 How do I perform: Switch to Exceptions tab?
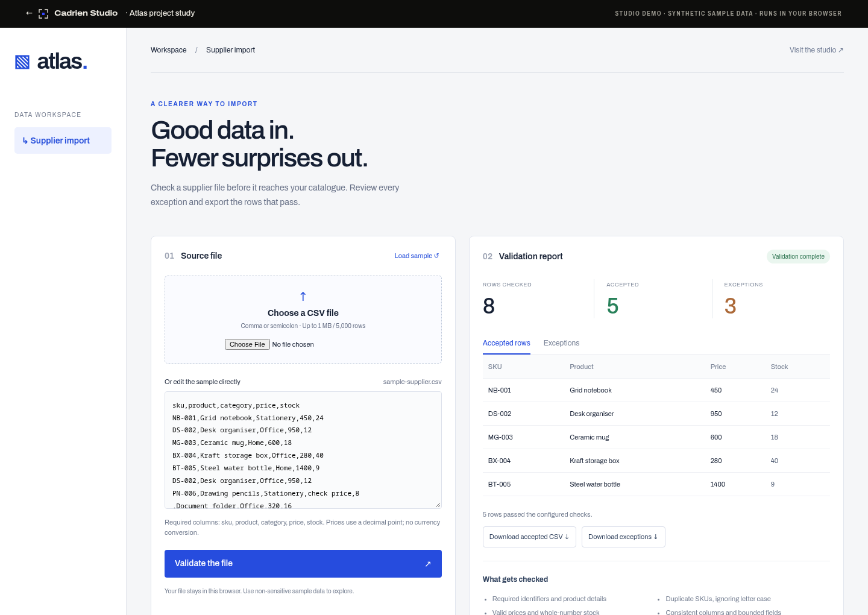click(561, 343)
